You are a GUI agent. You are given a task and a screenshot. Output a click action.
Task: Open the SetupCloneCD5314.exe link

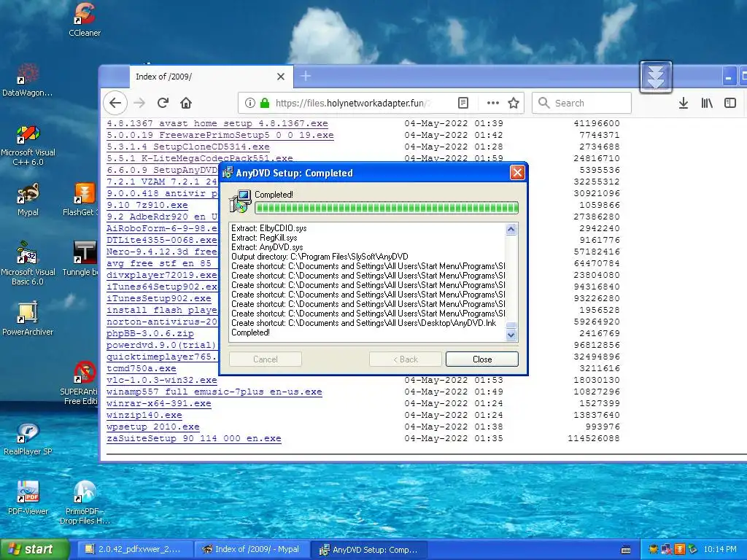point(188,147)
